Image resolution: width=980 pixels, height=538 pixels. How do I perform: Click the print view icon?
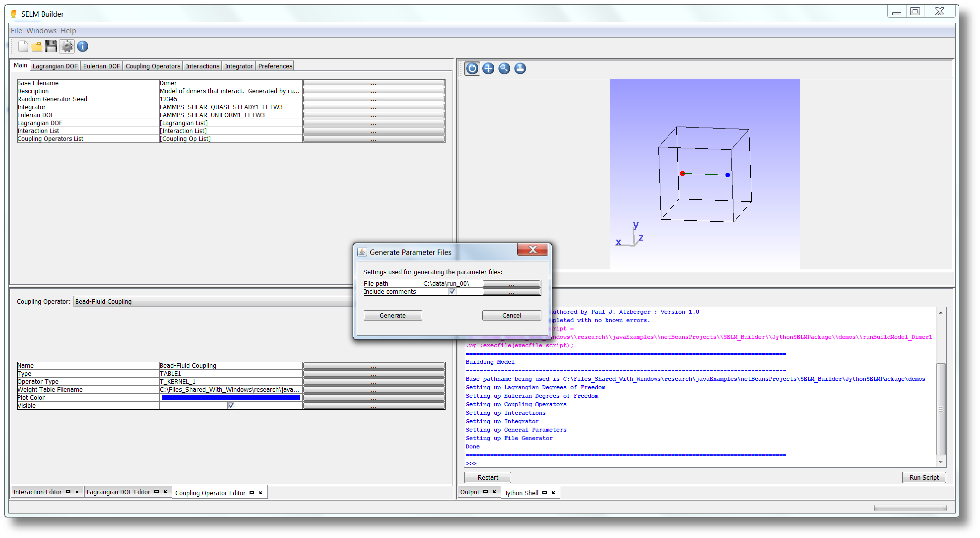point(520,68)
